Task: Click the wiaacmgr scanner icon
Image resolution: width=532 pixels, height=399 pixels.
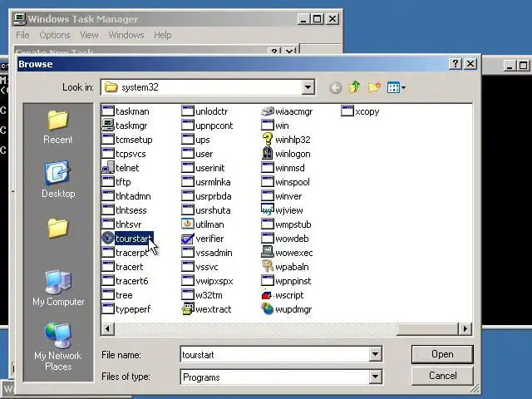Action: click(x=268, y=111)
